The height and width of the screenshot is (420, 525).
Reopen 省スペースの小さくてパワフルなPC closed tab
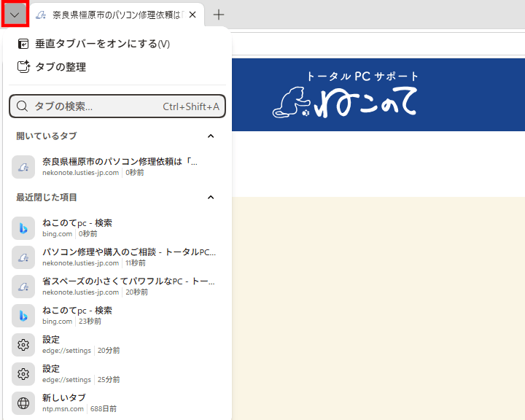click(x=117, y=287)
